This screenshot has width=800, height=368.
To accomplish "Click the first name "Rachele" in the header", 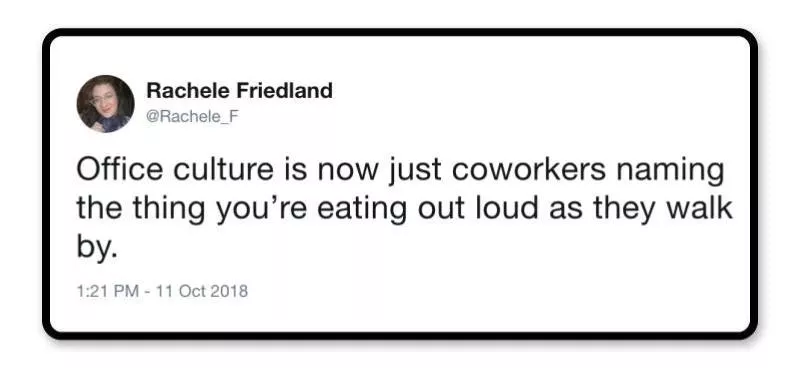I will pyautogui.click(x=188, y=91).
